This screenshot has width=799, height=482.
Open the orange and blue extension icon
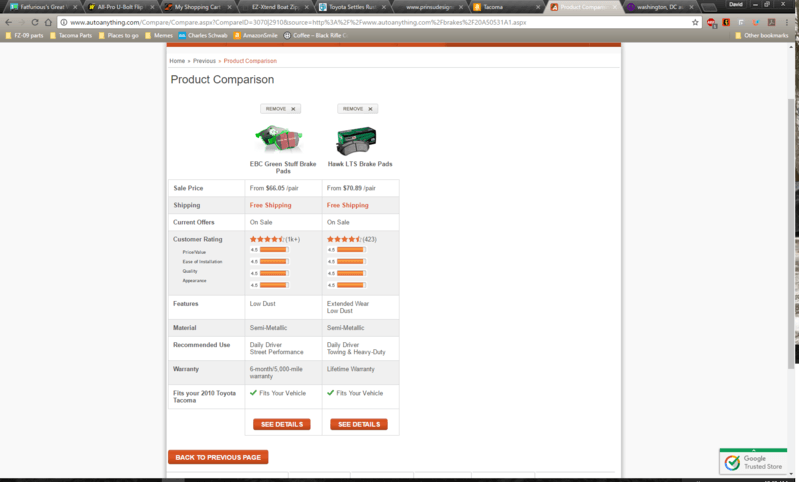pyautogui.click(x=756, y=22)
